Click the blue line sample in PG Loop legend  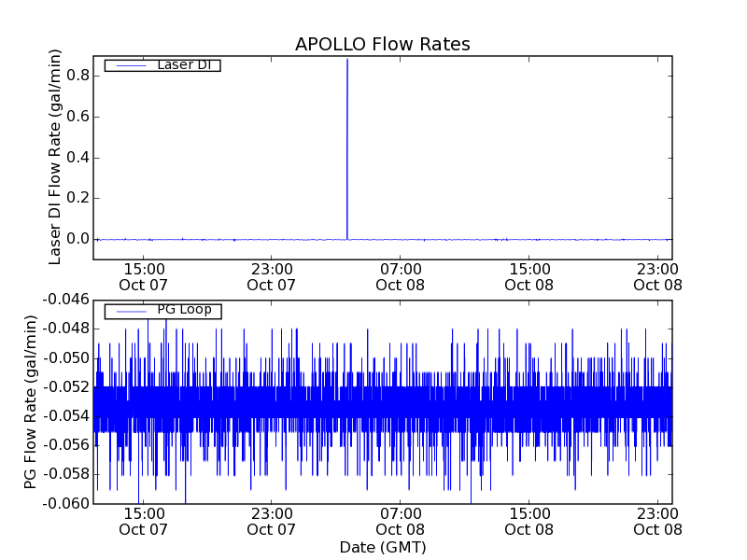coord(130,311)
